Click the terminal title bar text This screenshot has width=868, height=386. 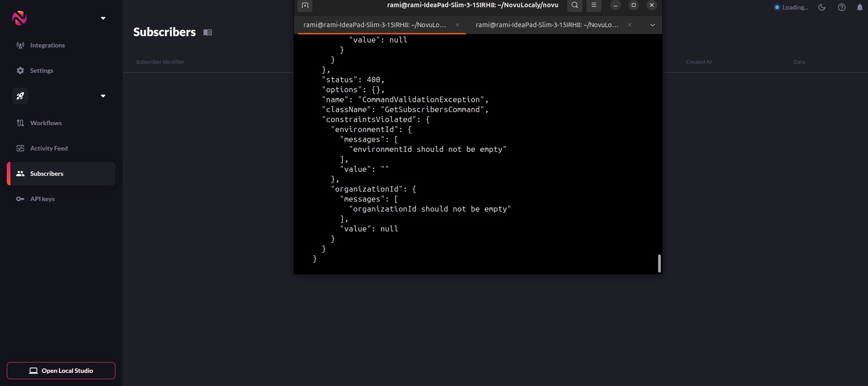473,5
